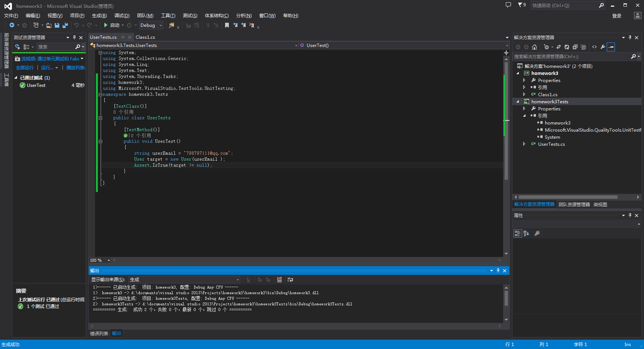The width and height of the screenshot is (644, 349).
Task: Collapse the homework3Tests project node
Action: click(x=518, y=102)
